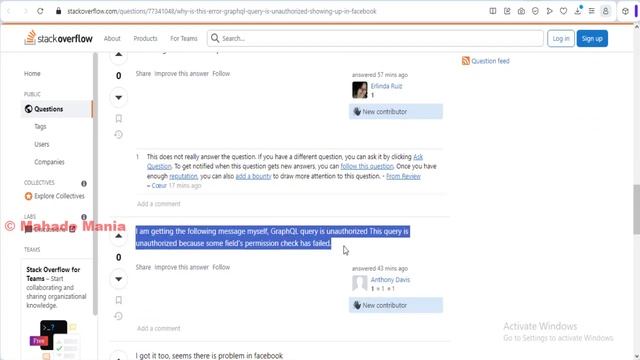Open Tags in the sidebar

tap(40, 127)
